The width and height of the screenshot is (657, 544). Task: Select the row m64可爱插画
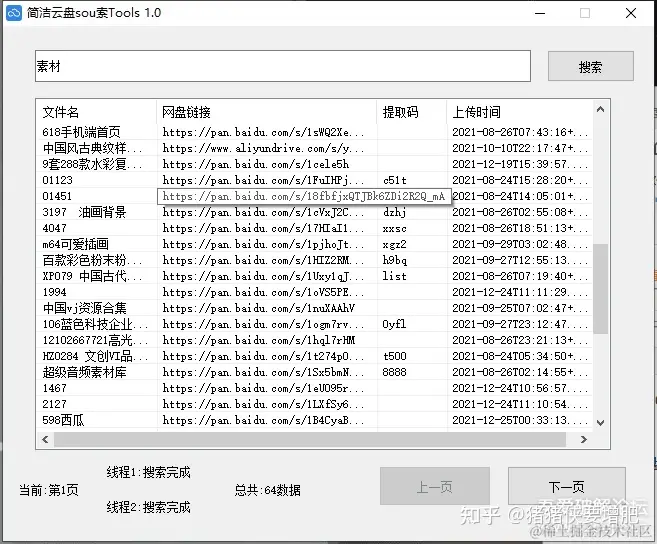click(314, 244)
